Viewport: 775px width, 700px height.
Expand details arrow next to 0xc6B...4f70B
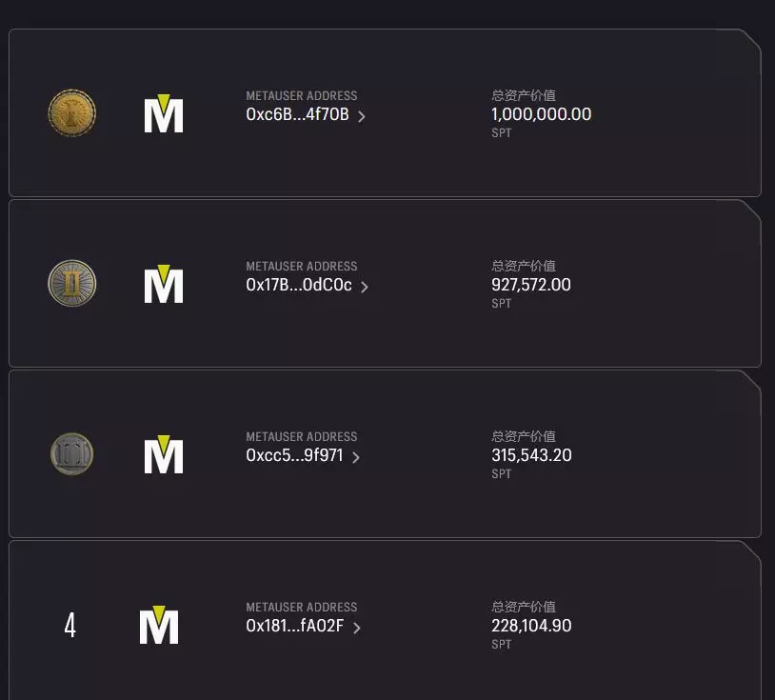[362, 116]
